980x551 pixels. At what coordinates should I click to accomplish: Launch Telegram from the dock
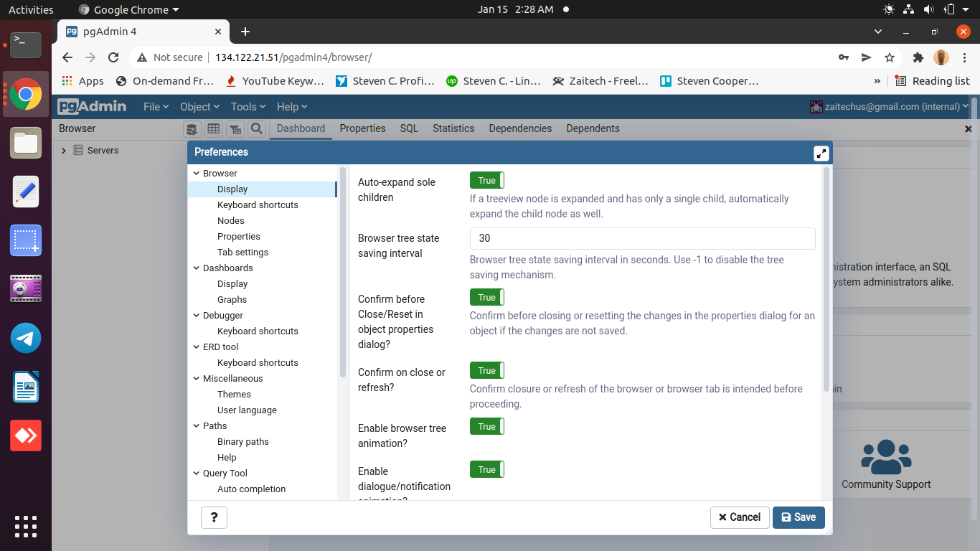26,338
